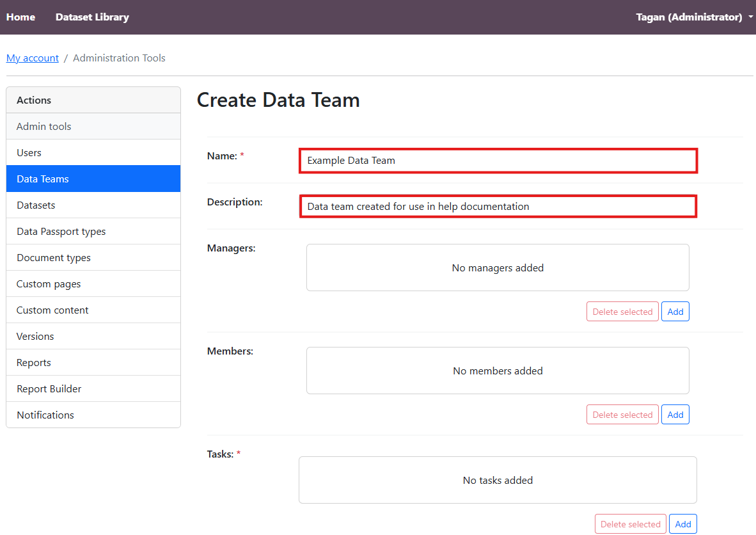Go to Home in top navigation
756x535 pixels.
coord(20,17)
